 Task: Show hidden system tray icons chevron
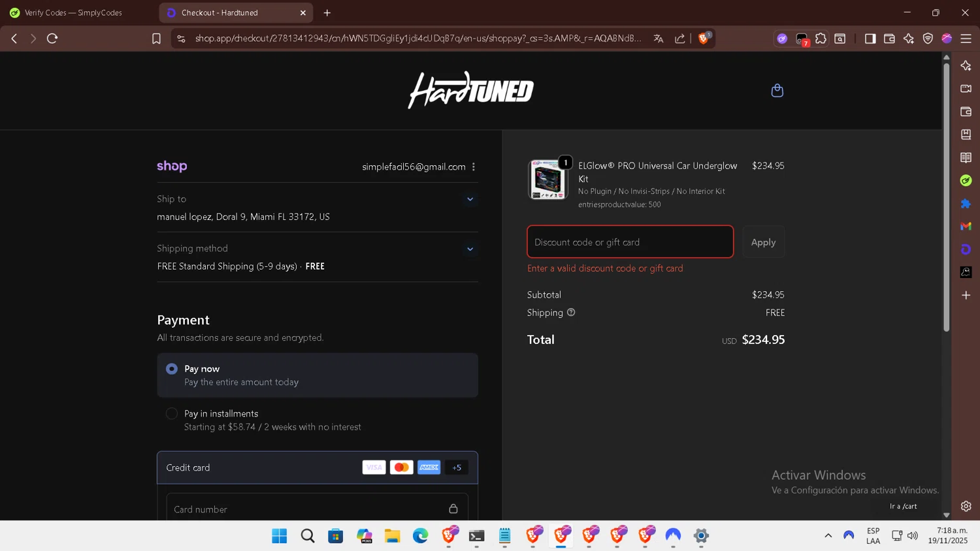(x=828, y=535)
